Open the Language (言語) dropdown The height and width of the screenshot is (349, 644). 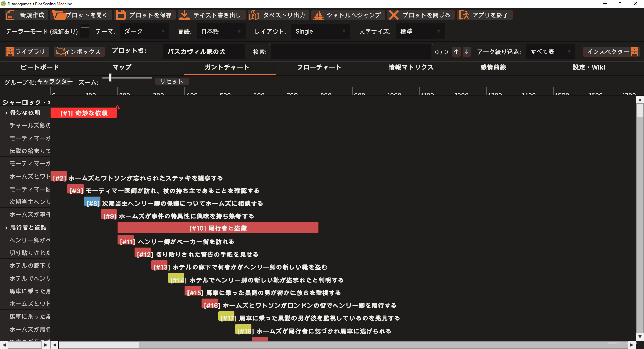(x=221, y=31)
